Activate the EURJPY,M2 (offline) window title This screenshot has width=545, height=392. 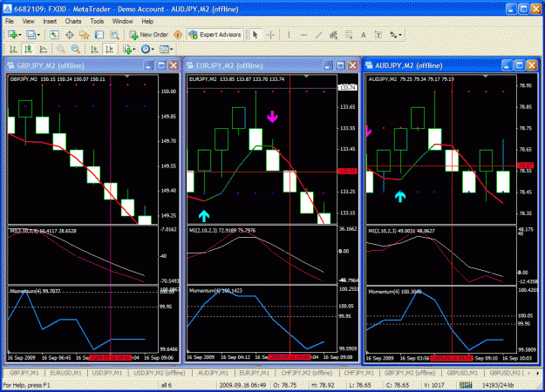pos(229,65)
